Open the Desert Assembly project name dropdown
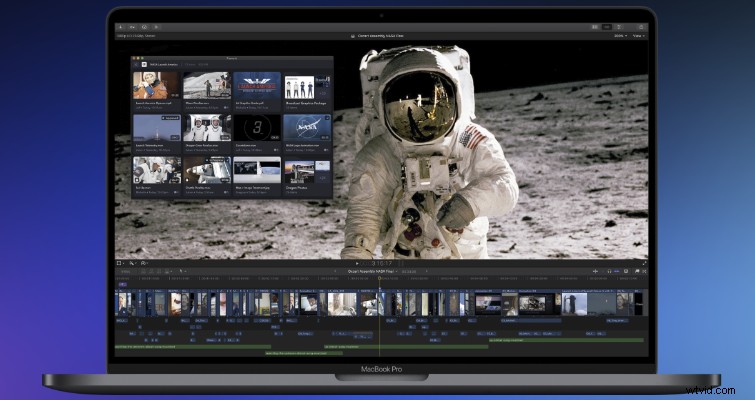Viewport: 755px width, 400px height. pyautogui.click(x=373, y=271)
